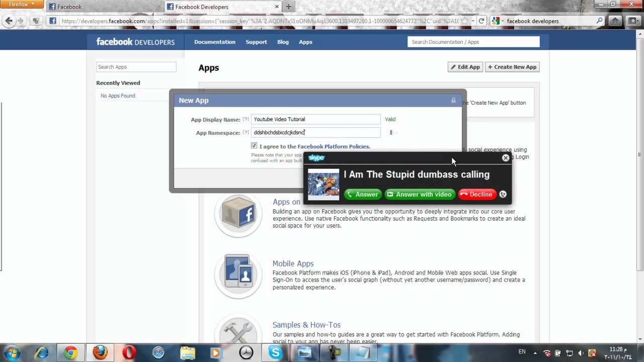Open the Google search engine dropdown

point(497,21)
